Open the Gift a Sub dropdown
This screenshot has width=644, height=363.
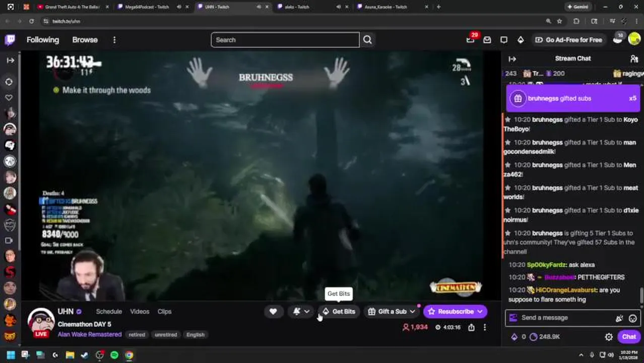(x=392, y=312)
